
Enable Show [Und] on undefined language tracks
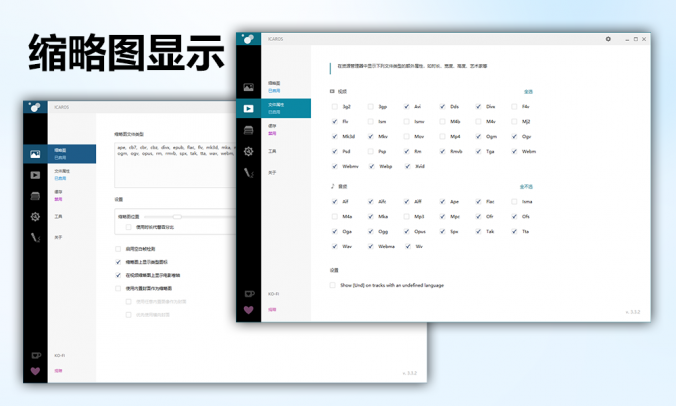click(332, 285)
